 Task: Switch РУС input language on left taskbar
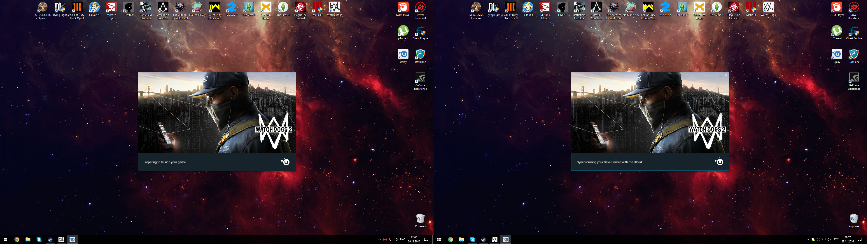(402, 240)
